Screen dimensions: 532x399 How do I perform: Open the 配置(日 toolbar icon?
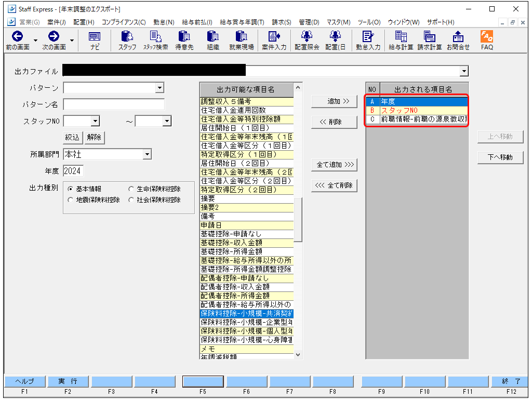pos(335,36)
